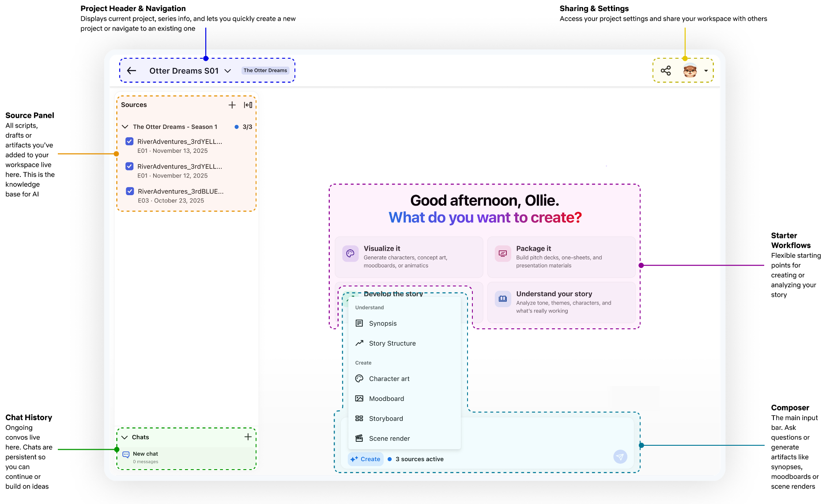The image size is (826, 504).
Task: Choose Character art from Create menu
Action: tap(405, 379)
